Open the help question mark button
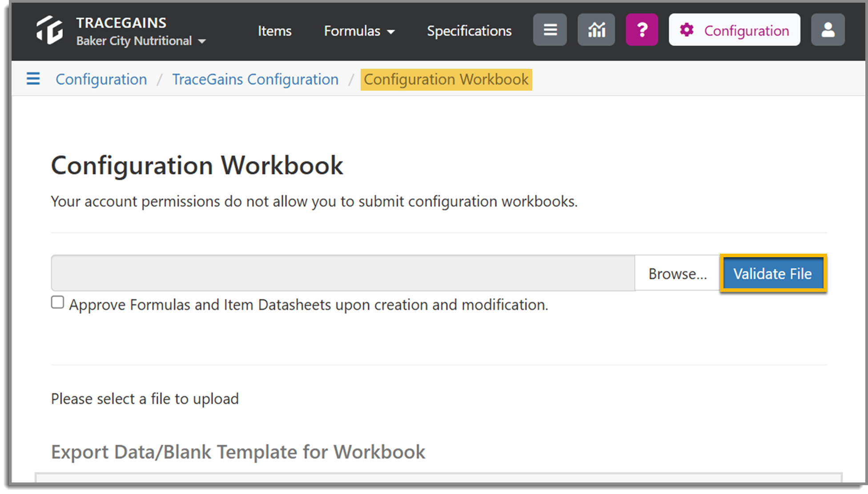This screenshot has height=494, width=868. (x=642, y=30)
